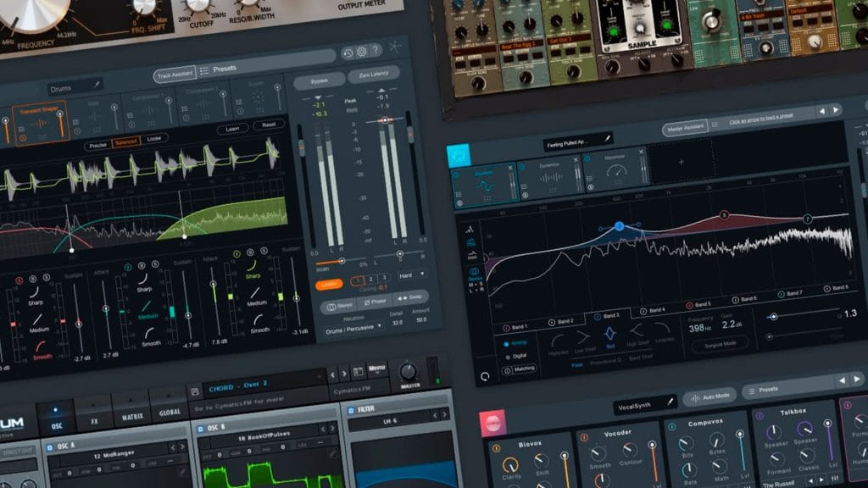
Task: Toggle the Vocoder module power button
Action: pyautogui.click(x=583, y=437)
